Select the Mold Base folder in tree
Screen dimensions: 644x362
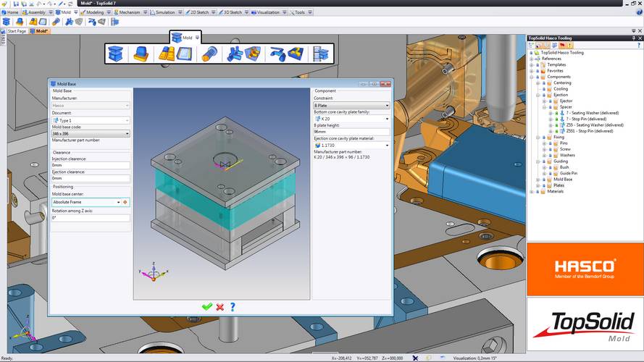pyautogui.click(x=562, y=179)
